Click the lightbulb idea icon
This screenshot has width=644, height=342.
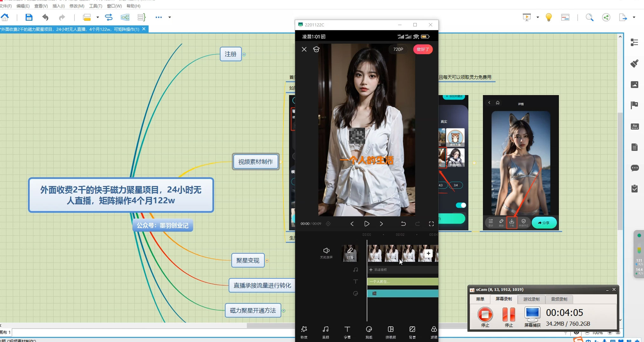pos(549,17)
